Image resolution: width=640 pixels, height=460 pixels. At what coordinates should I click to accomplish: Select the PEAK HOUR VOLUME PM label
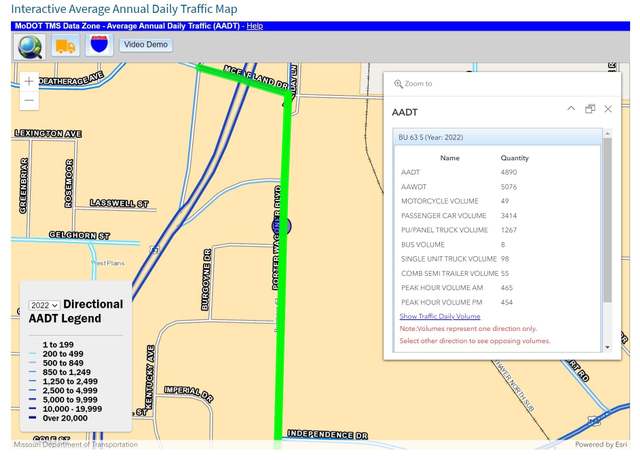pyautogui.click(x=442, y=302)
